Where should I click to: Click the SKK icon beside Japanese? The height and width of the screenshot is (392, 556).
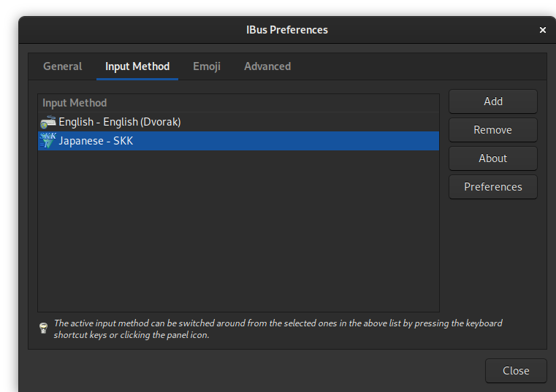[x=48, y=141]
